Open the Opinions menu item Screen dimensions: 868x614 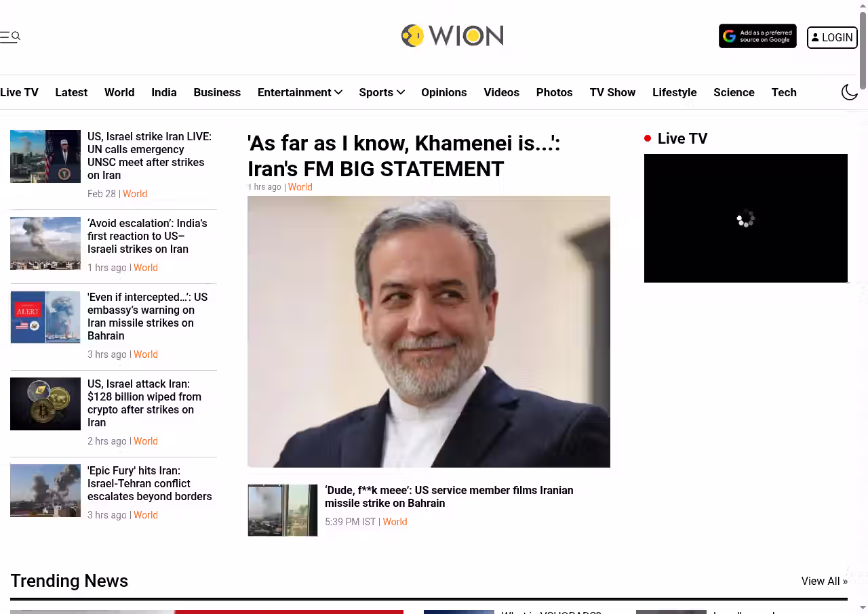point(443,92)
